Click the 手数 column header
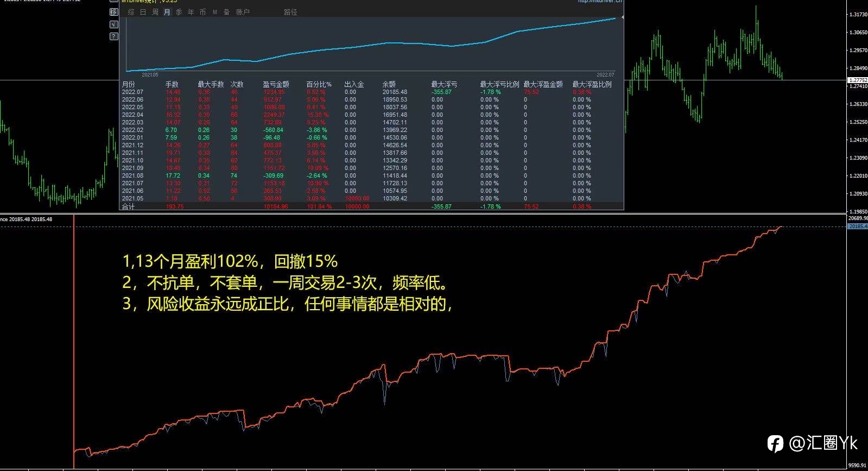Viewport: 868px width, 471px height. [172, 84]
